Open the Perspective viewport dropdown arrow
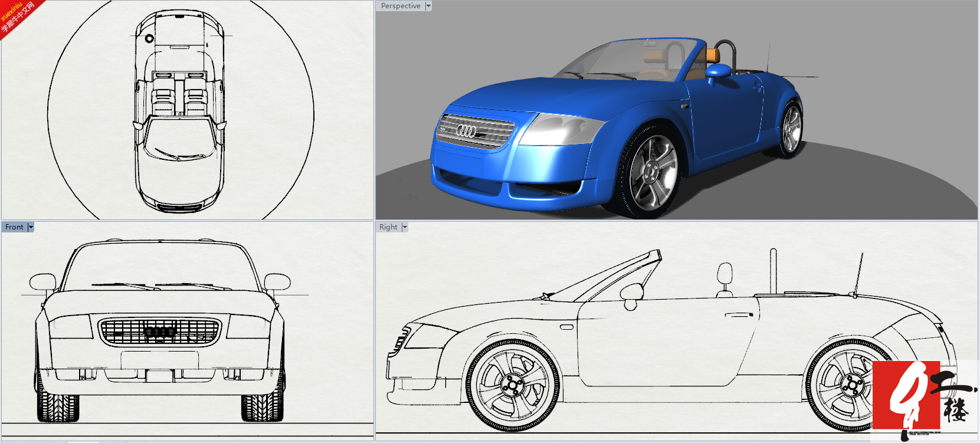The height and width of the screenshot is (443, 980). (x=428, y=6)
